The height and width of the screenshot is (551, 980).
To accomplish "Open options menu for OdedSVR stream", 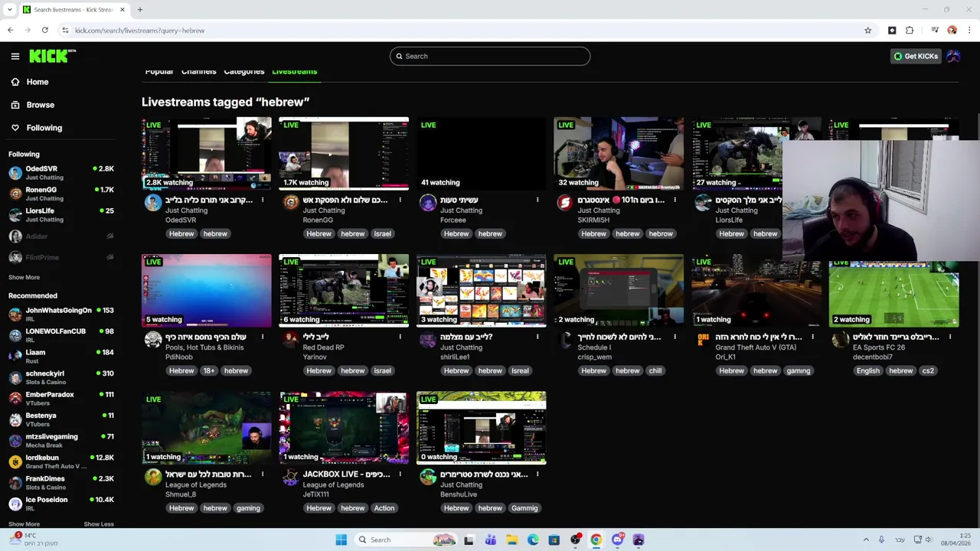I will point(263,200).
